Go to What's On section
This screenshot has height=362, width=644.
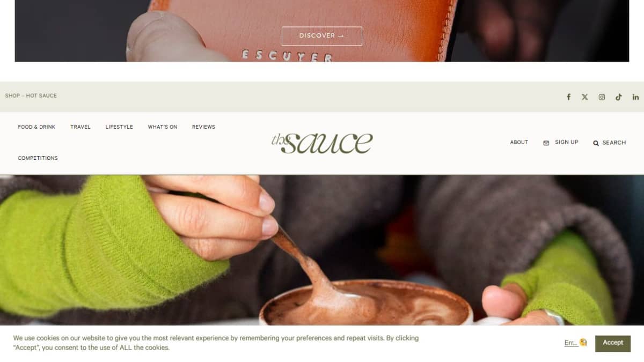[x=163, y=127]
